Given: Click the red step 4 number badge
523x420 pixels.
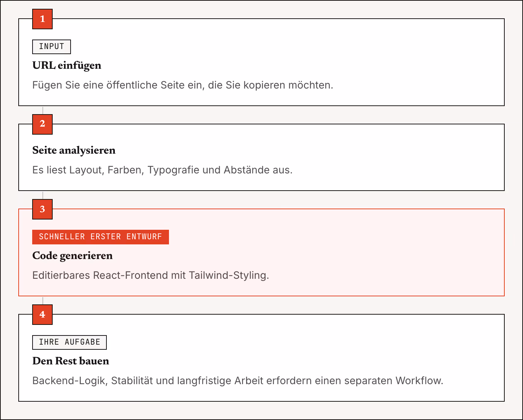Looking at the screenshot, I should 42,315.
